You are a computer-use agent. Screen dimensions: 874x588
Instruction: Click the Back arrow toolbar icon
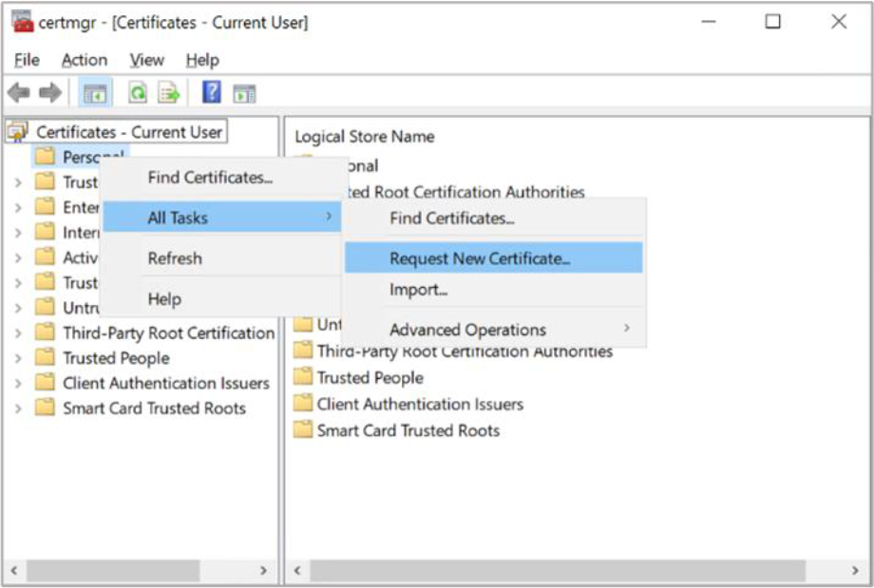[x=17, y=93]
